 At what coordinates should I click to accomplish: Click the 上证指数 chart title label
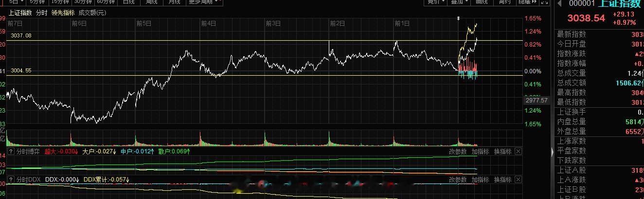(x=21, y=13)
